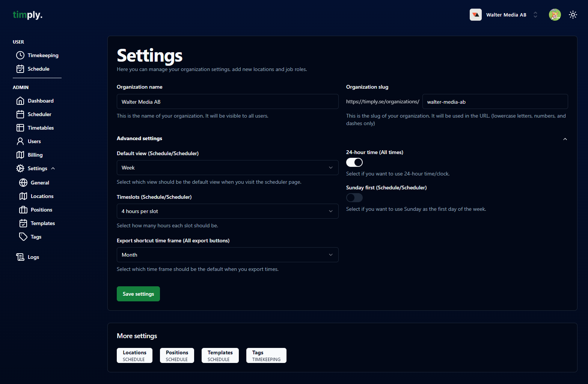The width and height of the screenshot is (588, 384).
Task: Click the Walter Media AB organization logo
Action: click(x=476, y=15)
